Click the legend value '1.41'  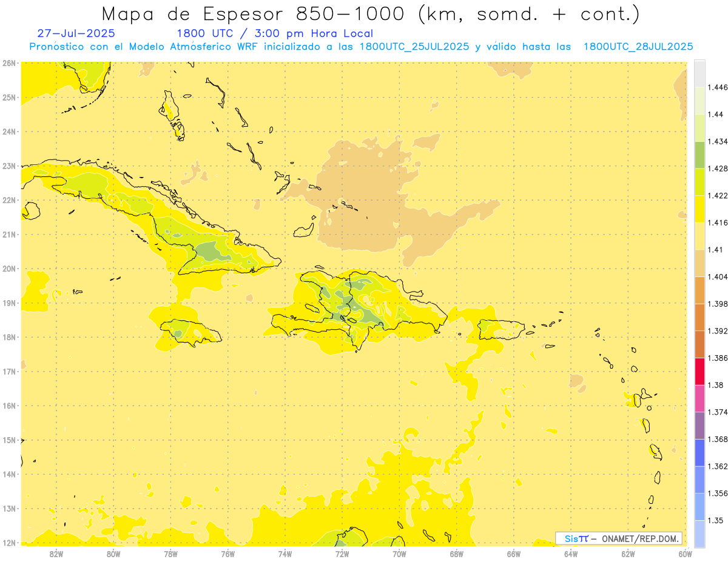click(x=715, y=250)
